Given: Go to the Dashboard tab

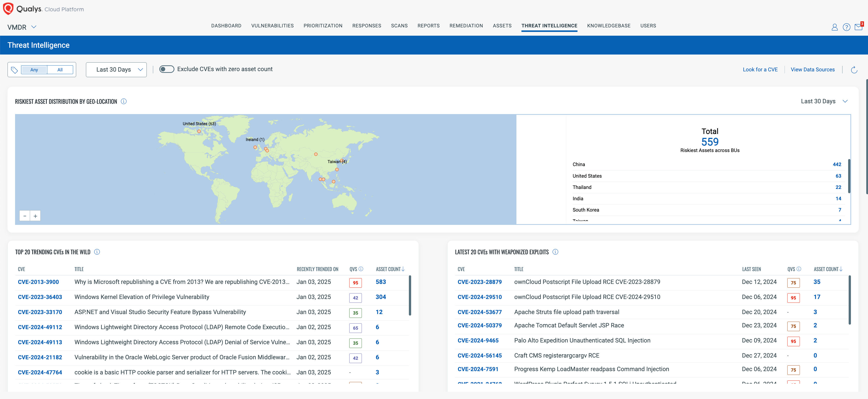Looking at the screenshot, I should pos(226,26).
